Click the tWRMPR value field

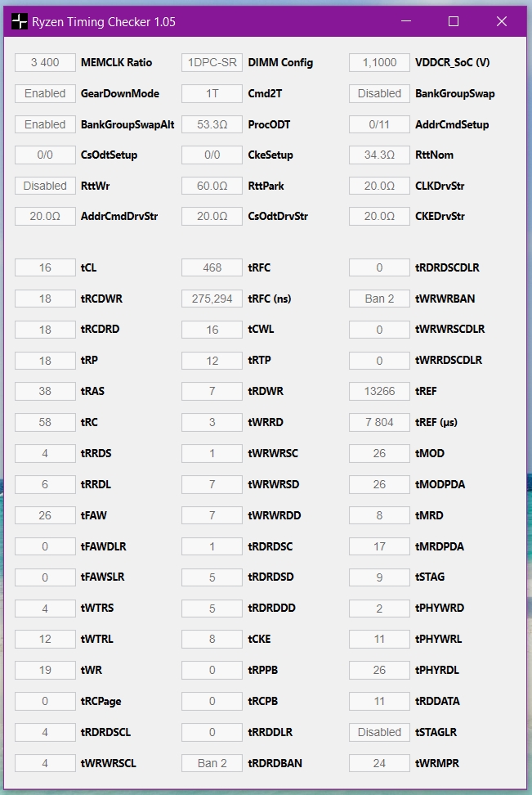coord(379,763)
